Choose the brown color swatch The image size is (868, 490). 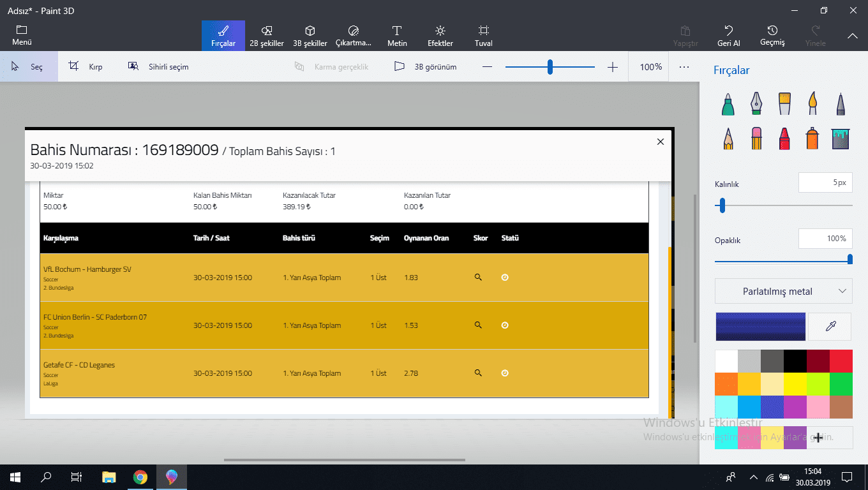(841, 407)
